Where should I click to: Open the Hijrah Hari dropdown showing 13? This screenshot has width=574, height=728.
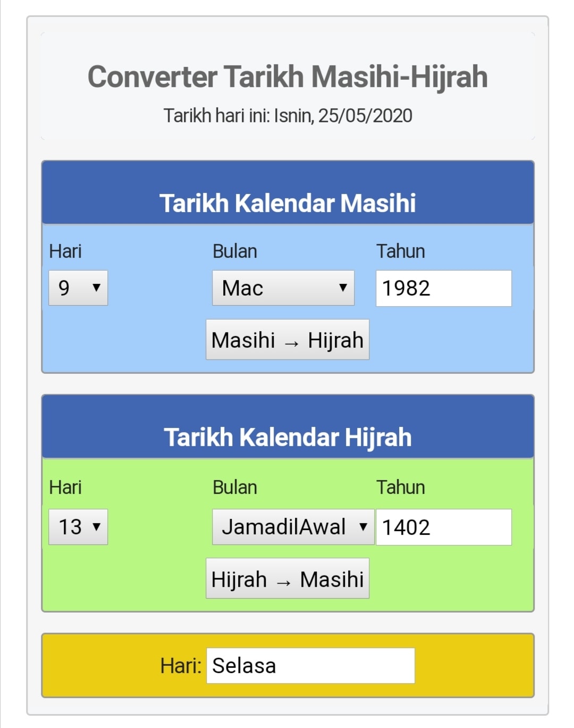pos(78,527)
